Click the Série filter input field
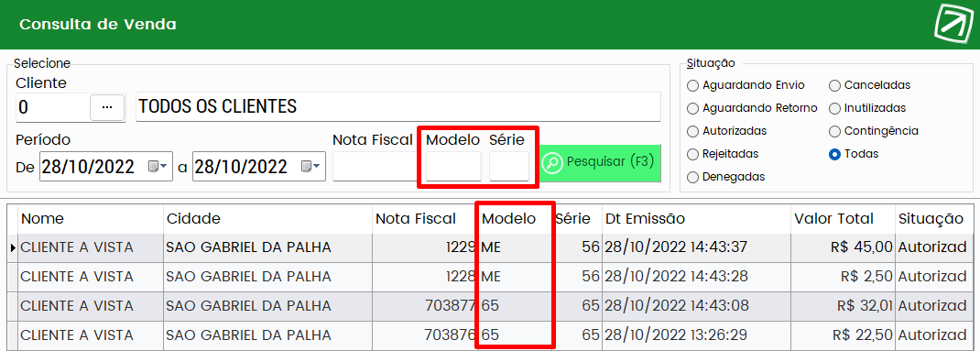Image resolution: width=980 pixels, height=351 pixels. [509, 167]
